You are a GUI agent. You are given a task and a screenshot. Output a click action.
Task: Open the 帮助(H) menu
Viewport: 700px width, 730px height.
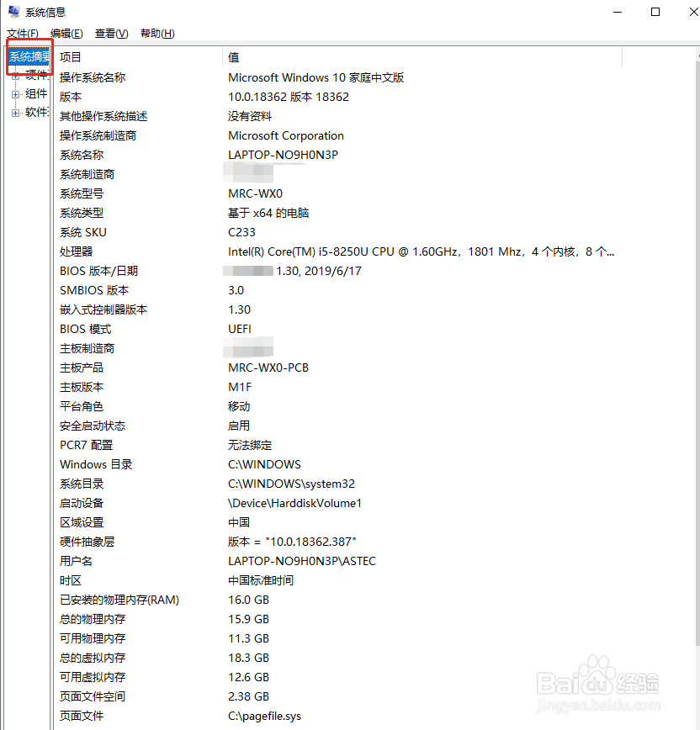point(154,33)
